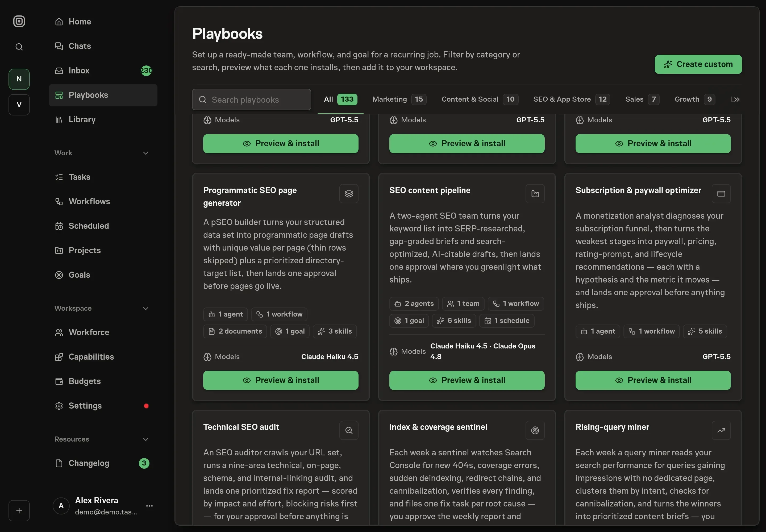Viewport: 766px width, 532px height.
Task: Open the Workforce page
Action: 103,332
